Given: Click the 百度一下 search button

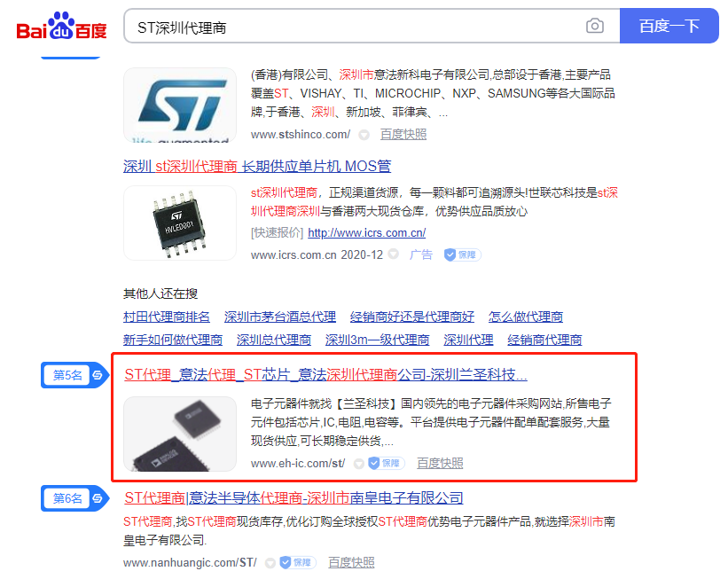Looking at the screenshot, I should pos(669,26).
